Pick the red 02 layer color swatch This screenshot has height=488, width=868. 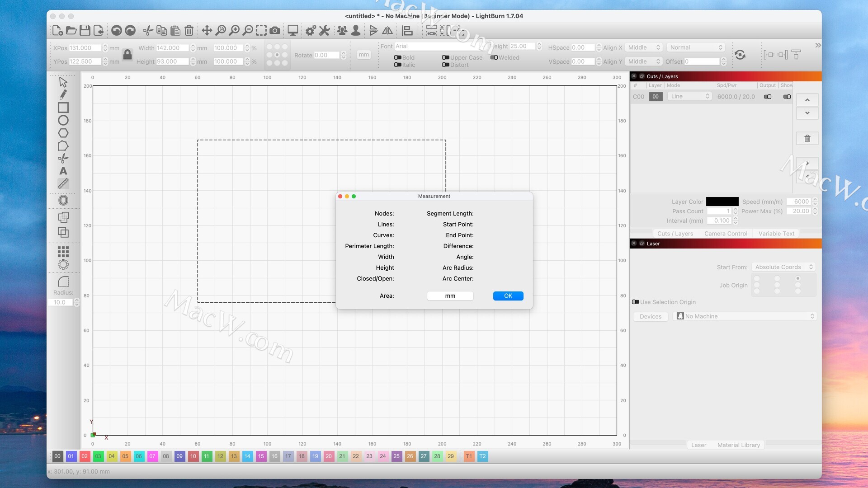pos(85,456)
